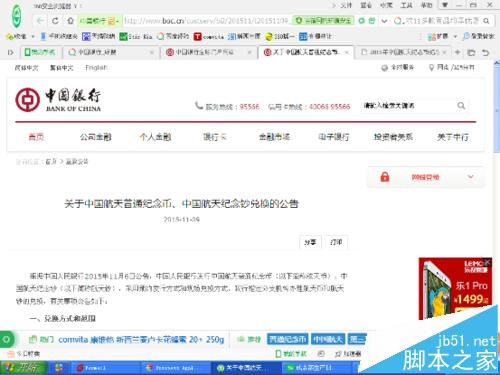Click the site search magnifier icon

coord(461,106)
